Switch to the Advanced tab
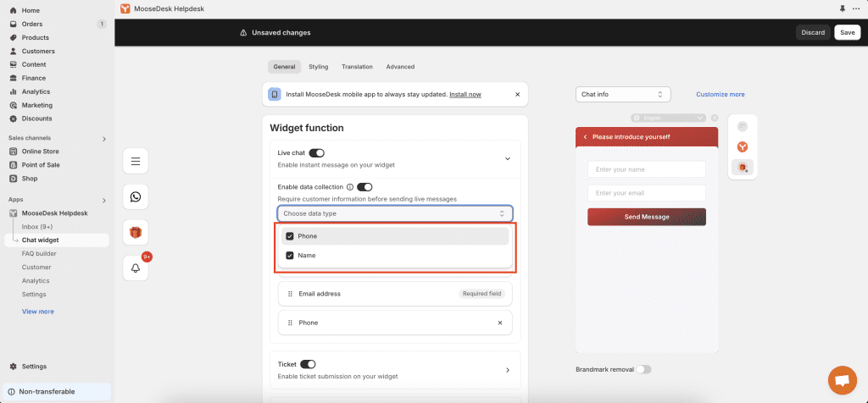This screenshot has height=403, width=868. click(x=400, y=67)
